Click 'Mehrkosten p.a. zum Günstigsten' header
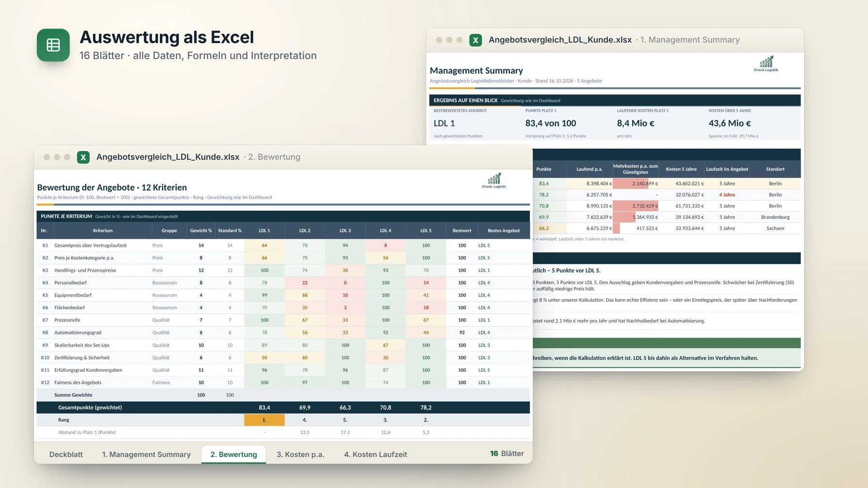The height and width of the screenshot is (488, 868). (x=635, y=169)
